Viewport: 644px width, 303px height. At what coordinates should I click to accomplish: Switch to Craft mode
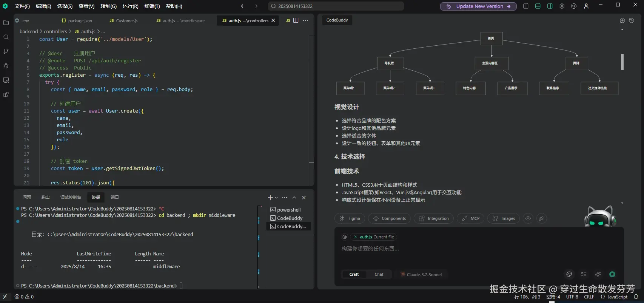(354, 274)
